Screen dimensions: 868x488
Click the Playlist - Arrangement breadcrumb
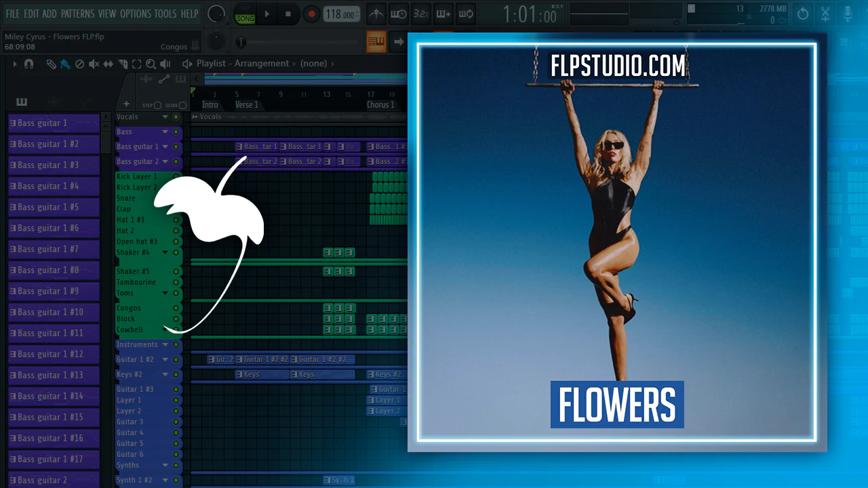pos(243,64)
